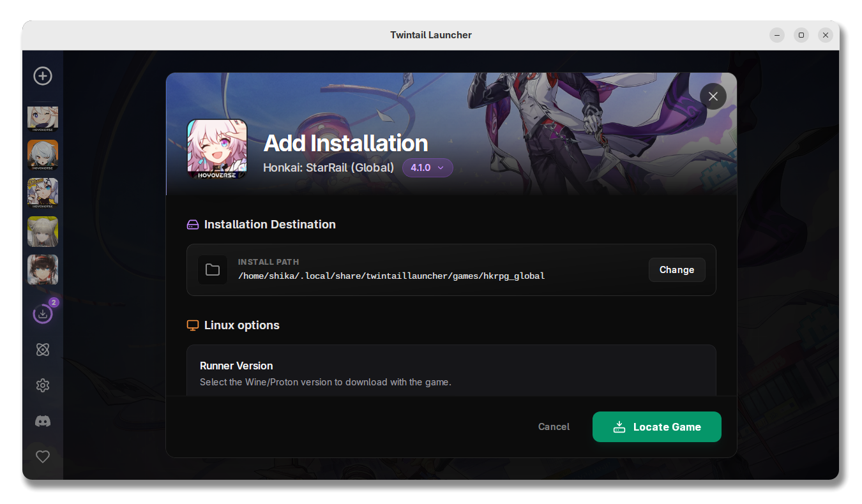Click the Change install path button
The image size is (862, 504).
coord(677,270)
